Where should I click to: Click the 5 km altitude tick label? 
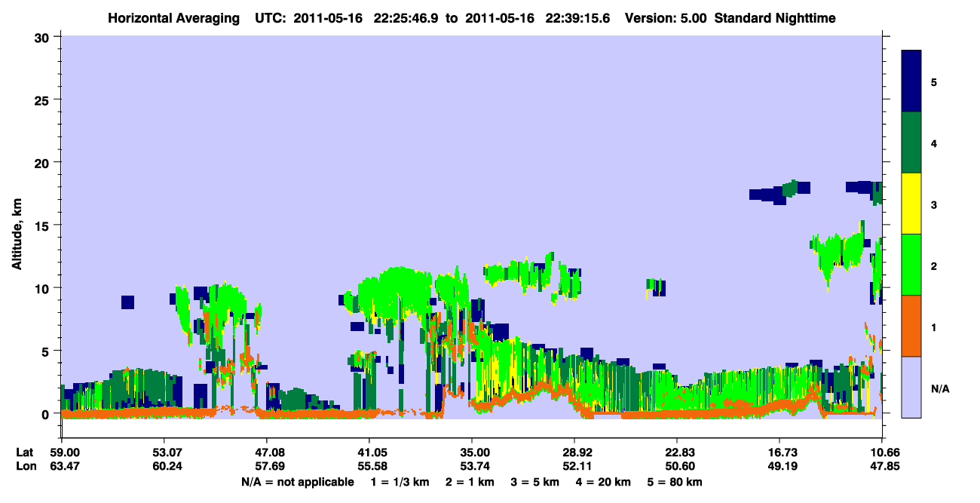(46, 351)
